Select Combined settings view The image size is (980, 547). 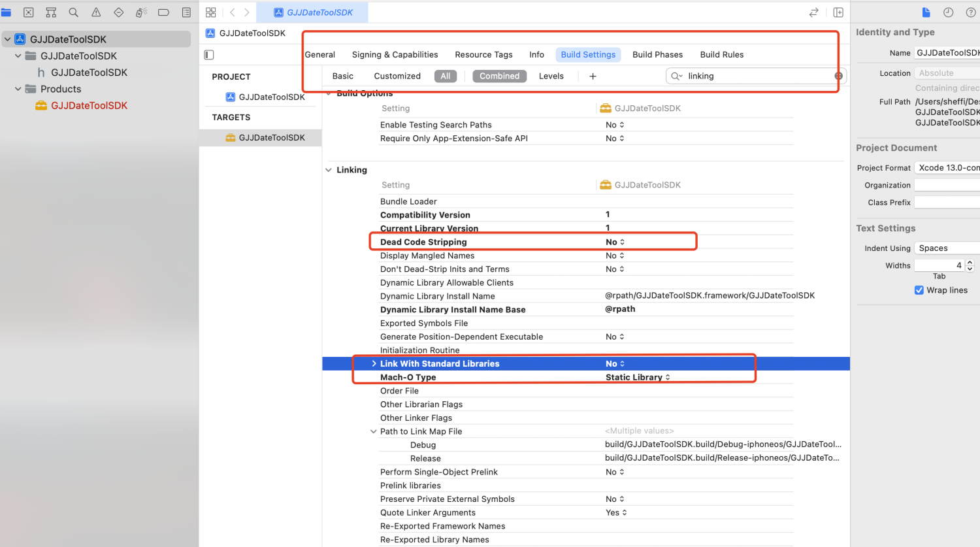(x=500, y=76)
